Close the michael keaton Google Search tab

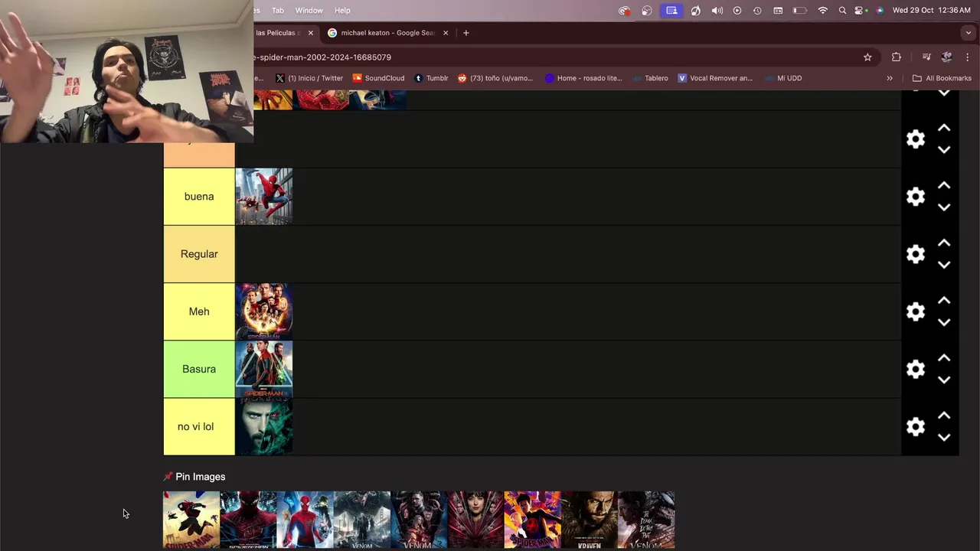[446, 33]
